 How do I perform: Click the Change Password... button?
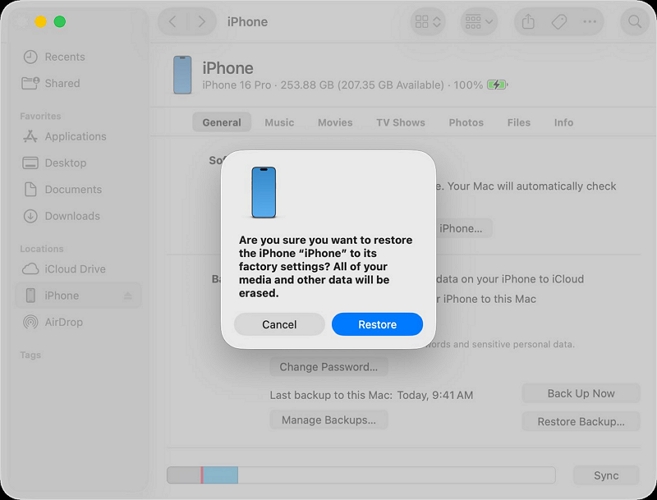[328, 367]
